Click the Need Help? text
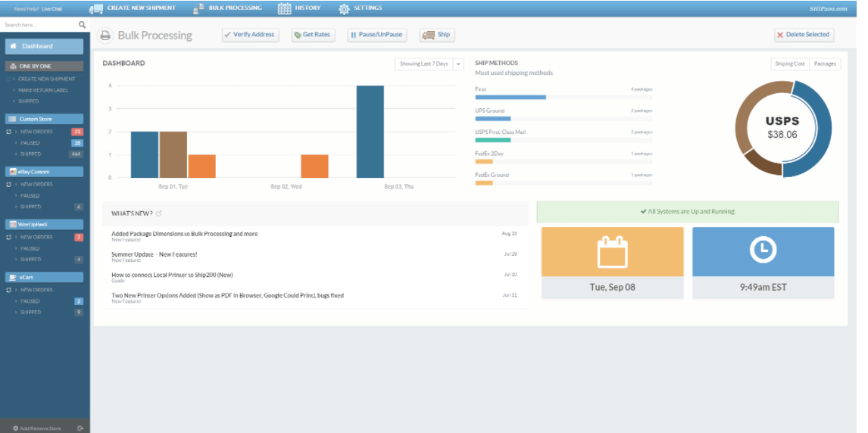This screenshot has height=433, width=868. tap(27, 9)
